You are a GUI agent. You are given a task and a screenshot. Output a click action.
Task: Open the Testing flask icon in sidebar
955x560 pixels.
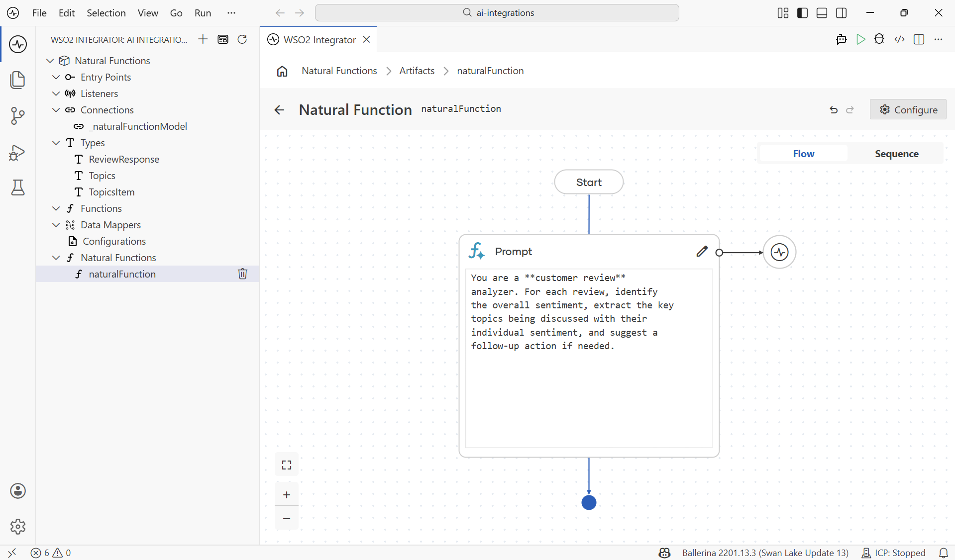coord(18,187)
